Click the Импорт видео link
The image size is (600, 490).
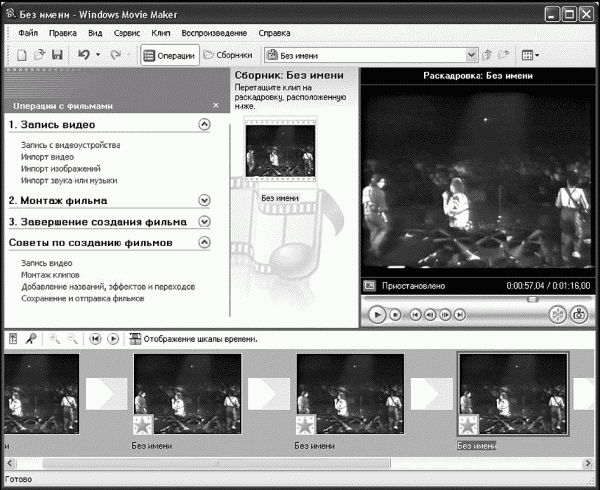47,157
